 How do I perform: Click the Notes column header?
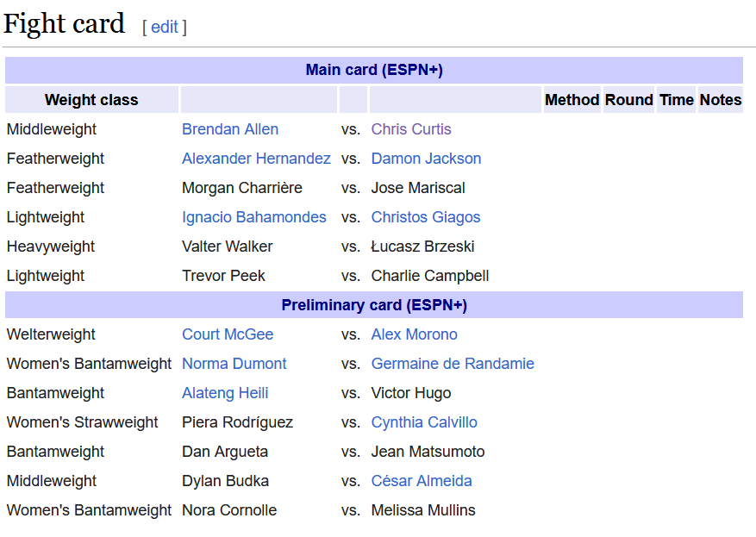click(x=720, y=100)
